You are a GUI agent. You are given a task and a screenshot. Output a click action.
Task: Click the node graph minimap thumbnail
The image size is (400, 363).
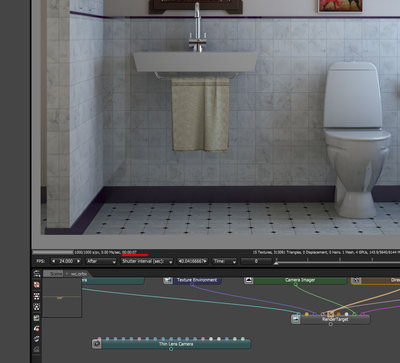[62, 298]
